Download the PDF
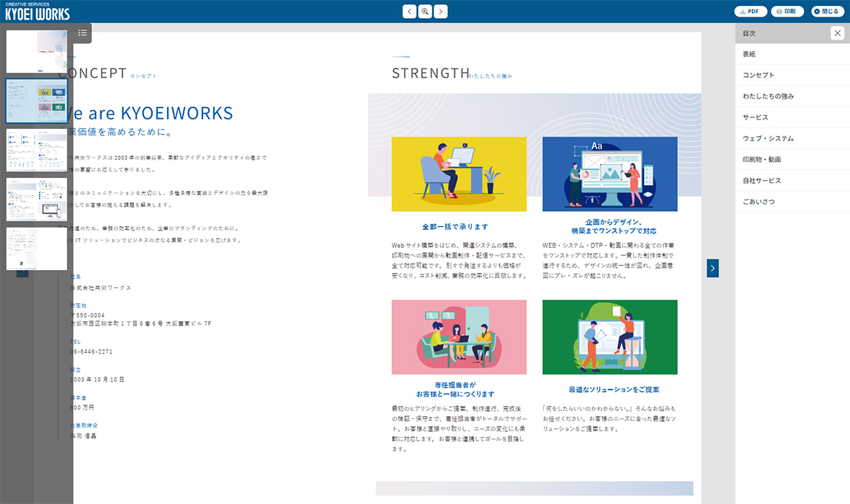 (x=751, y=12)
